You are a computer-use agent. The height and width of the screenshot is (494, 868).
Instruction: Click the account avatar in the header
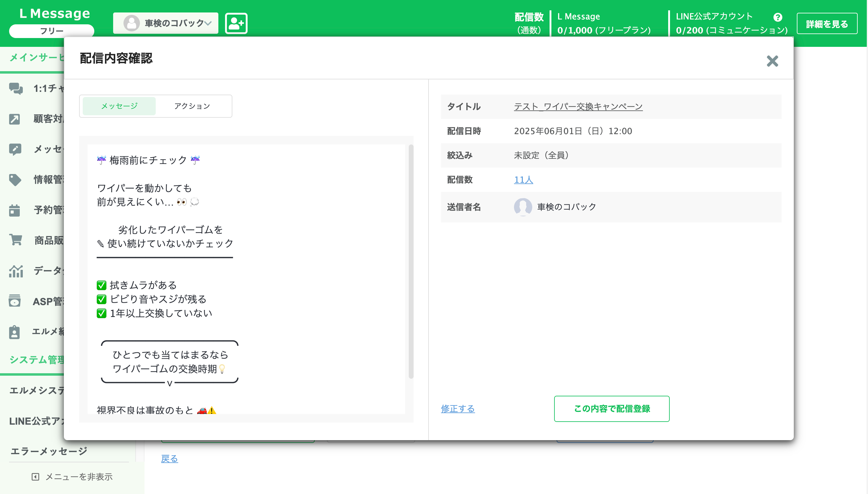point(132,23)
